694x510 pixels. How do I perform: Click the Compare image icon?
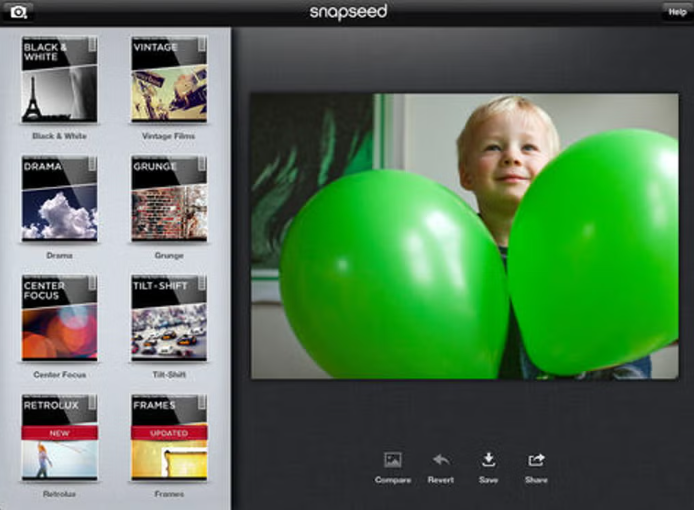(393, 460)
